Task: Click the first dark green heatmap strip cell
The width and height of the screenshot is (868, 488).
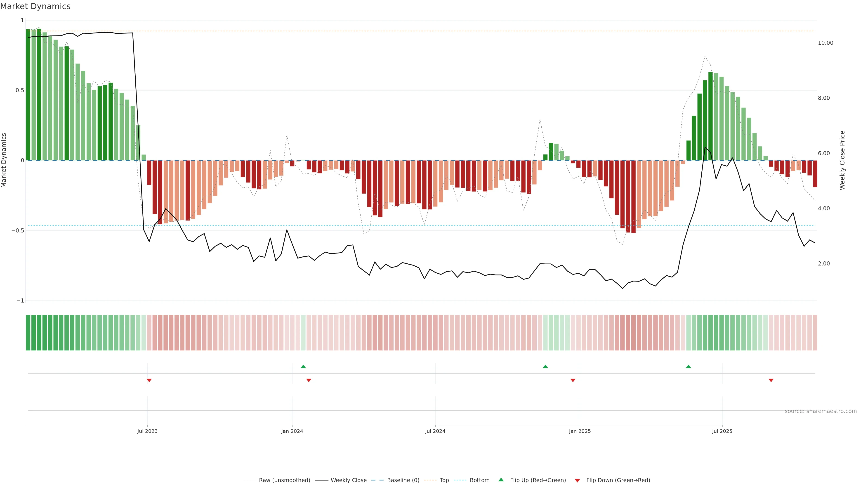Action: click(x=28, y=332)
